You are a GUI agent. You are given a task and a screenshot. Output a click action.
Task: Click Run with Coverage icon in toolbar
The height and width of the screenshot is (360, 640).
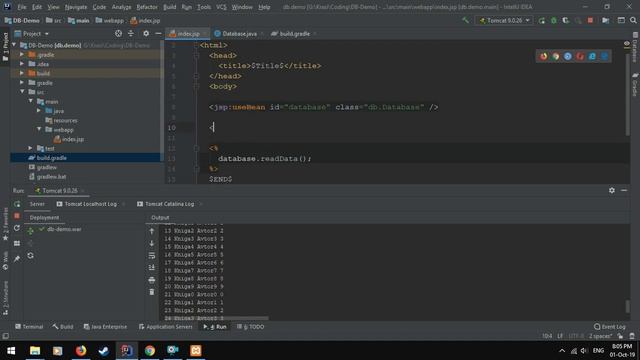pyautogui.click(x=566, y=20)
